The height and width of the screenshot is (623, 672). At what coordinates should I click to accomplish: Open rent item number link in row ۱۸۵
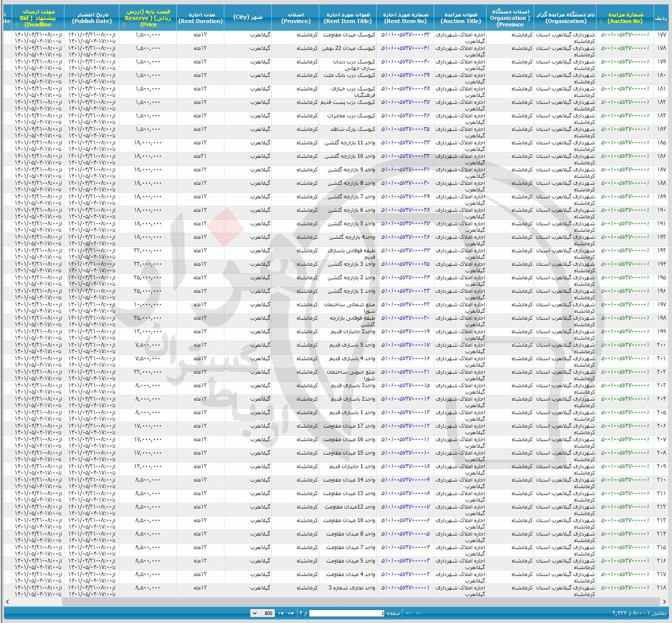coord(405,143)
